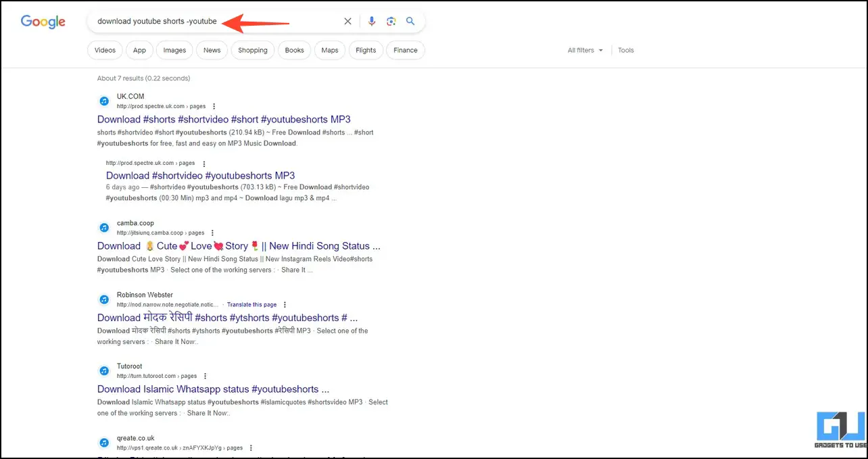Image resolution: width=868 pixels, height=459 pixels.
Task: Click the nod.narrow.note.negotiate URL breadcrumb
Action: click(168, 305)
